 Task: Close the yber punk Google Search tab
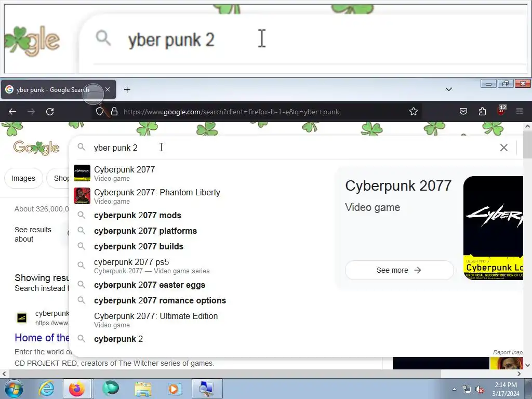108,89
